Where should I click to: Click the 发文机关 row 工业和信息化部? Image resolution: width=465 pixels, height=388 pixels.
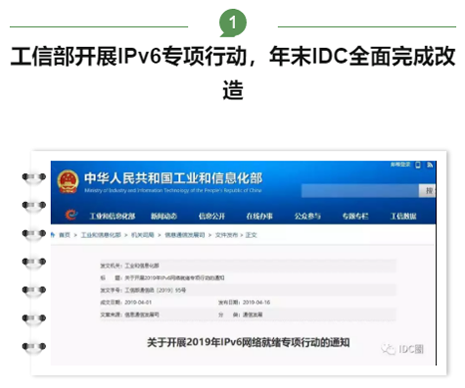pyautogui.click(x=248, y=266)
